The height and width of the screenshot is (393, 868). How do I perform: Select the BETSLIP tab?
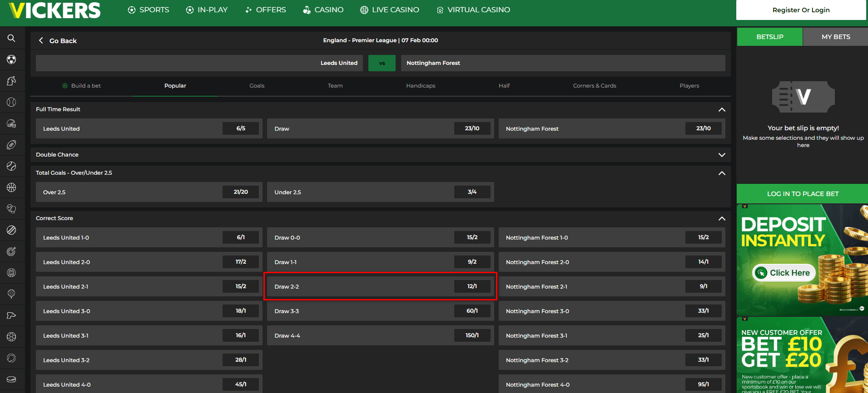pos(770,37)
